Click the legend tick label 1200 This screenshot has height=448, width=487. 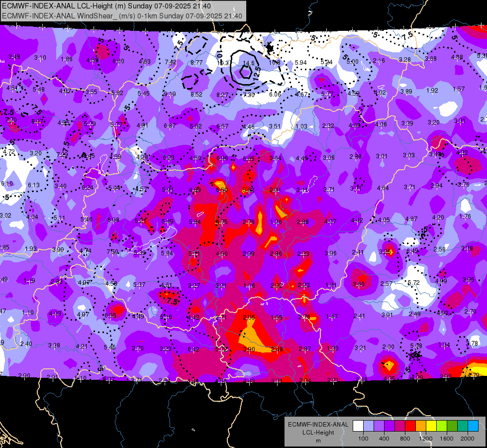tap(425, 439)
